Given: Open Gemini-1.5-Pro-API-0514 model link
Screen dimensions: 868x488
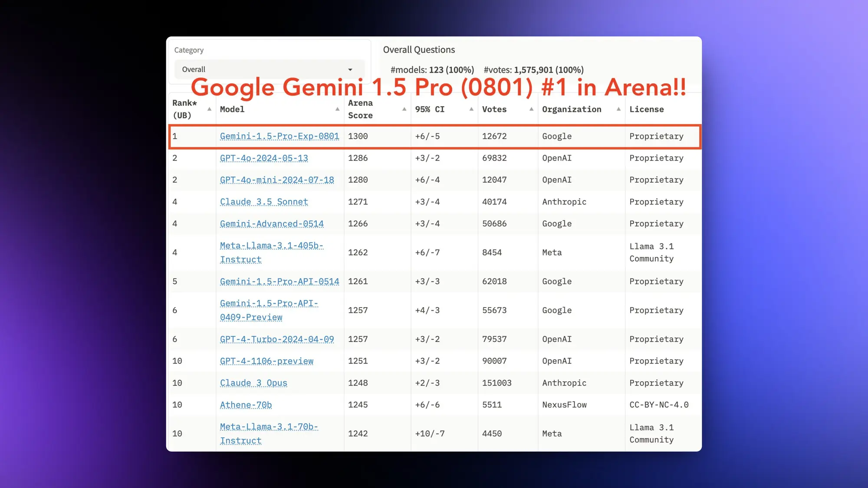Looking at the screenshot, I should tap(279, 281).
